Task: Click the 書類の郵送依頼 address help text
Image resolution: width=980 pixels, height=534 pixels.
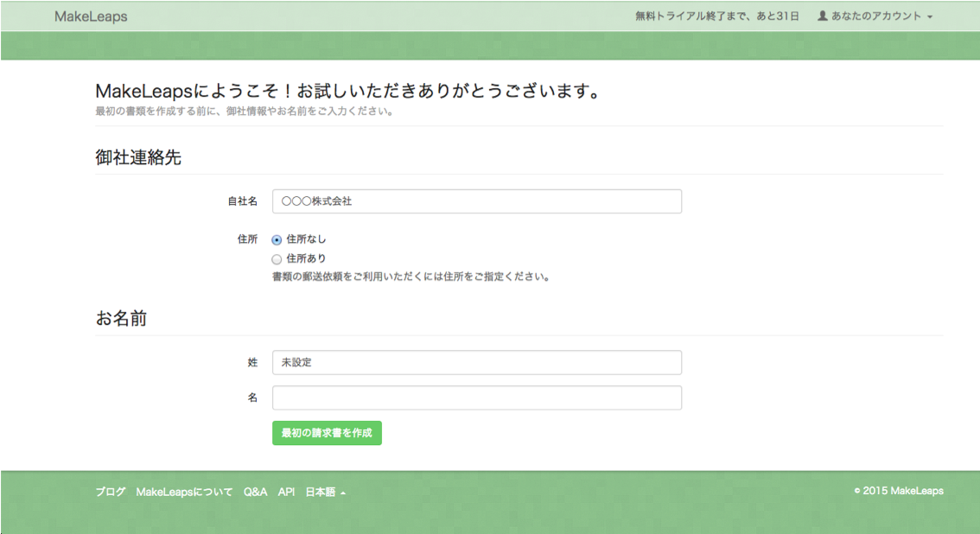Action: [411, 277]
